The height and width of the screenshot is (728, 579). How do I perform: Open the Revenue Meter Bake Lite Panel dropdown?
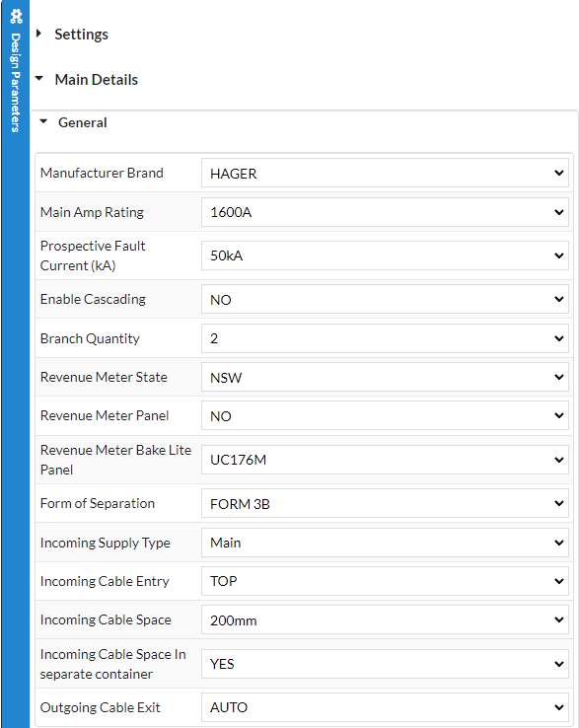(x=385, y=460)
